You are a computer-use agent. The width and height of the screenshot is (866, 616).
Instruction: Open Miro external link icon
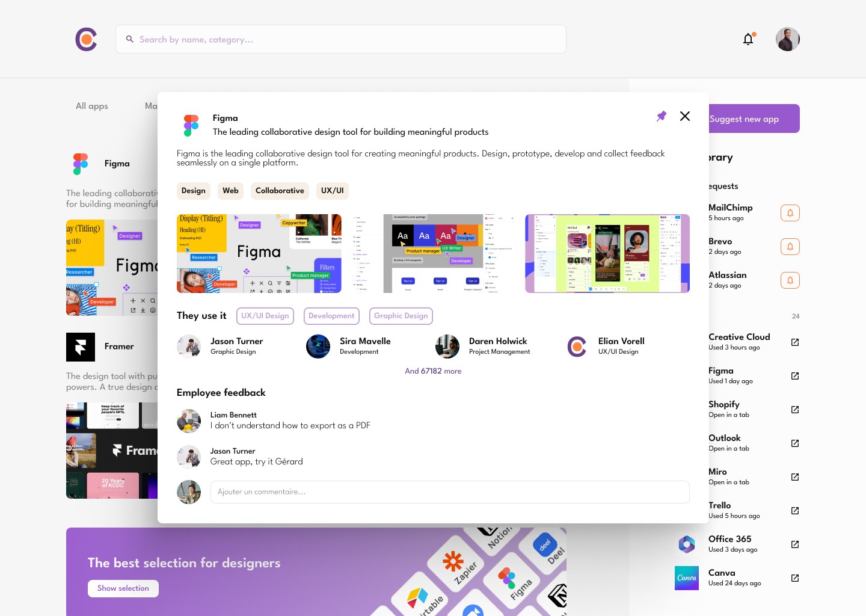click(x=795, y=477)
